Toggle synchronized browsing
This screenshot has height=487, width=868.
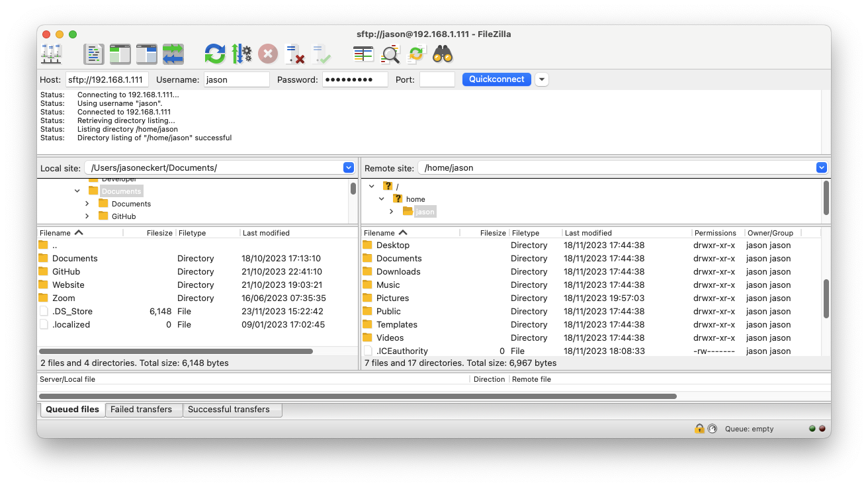415,54
